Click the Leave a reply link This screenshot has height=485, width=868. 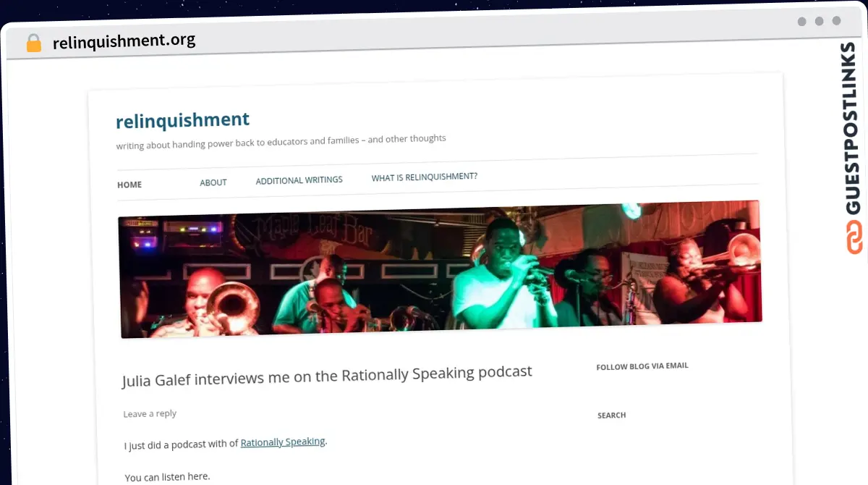coord(150,414)
